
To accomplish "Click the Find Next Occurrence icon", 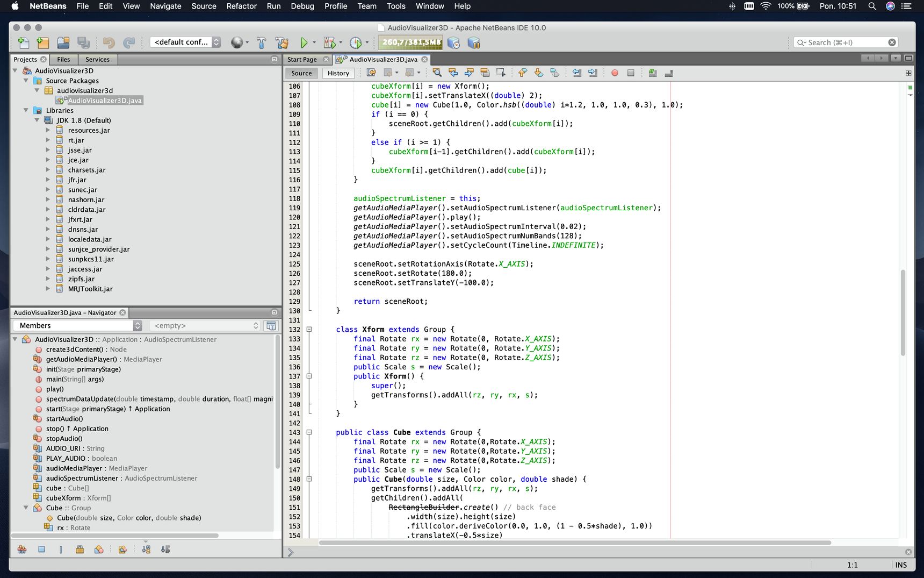I will coord(469,73).
